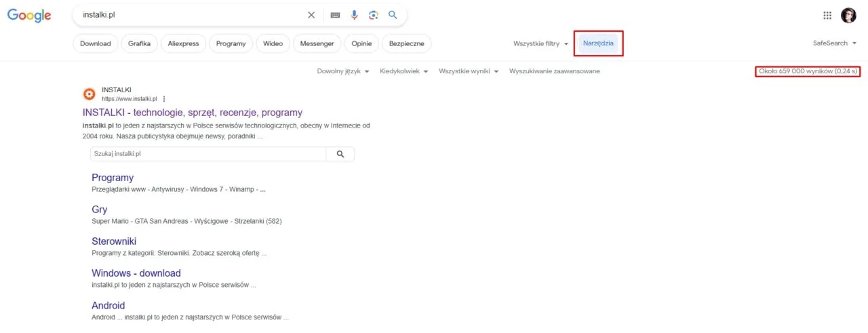868x333 pixels.
Task: Click the Google logo
Action: 29,15
